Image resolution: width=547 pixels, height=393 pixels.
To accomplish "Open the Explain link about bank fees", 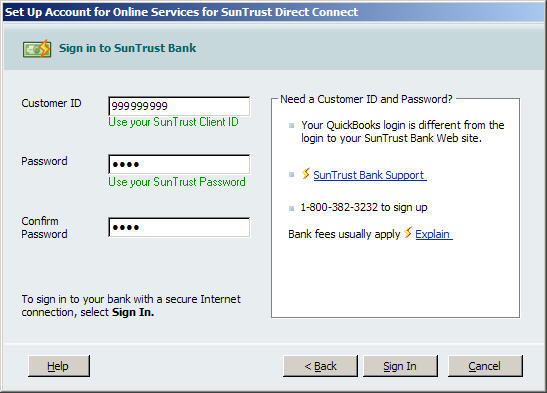I will 434,234.
